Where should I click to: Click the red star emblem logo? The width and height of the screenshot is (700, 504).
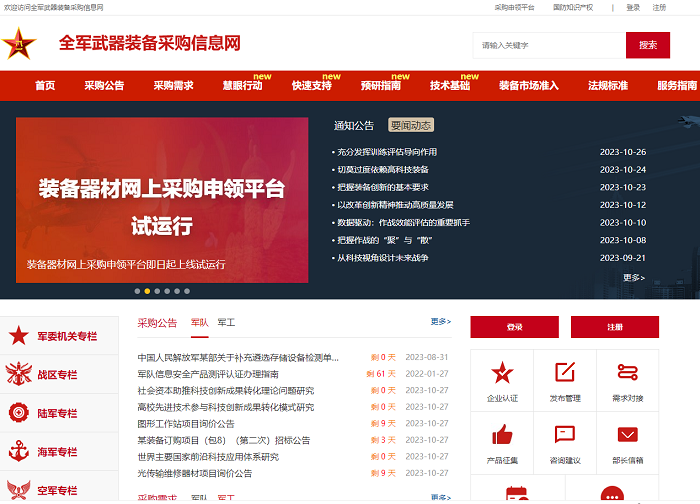[x=18, y=44]
